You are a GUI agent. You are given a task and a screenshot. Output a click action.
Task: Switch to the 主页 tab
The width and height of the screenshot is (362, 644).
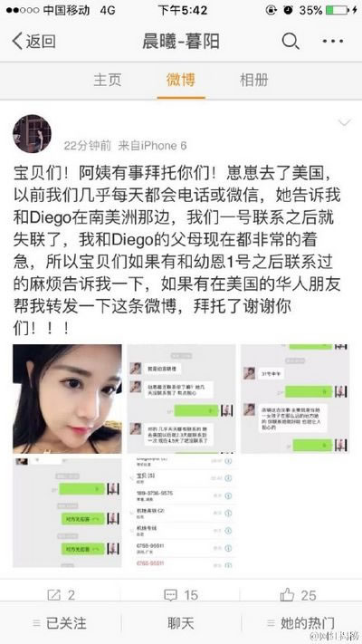(108, 80)
